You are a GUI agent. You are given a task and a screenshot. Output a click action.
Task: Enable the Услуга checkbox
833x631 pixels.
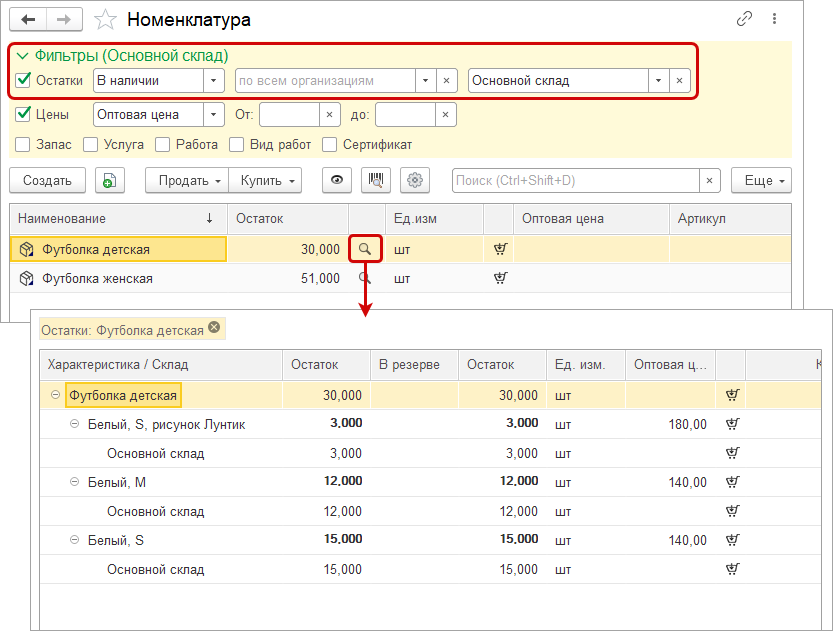point(90,144)
